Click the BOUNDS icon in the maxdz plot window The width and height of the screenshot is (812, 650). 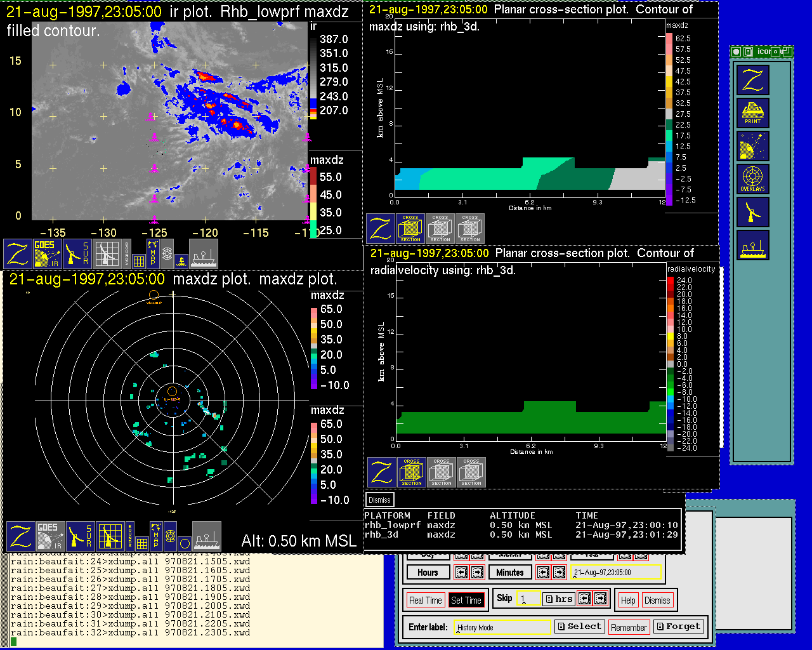pos(130,536)
